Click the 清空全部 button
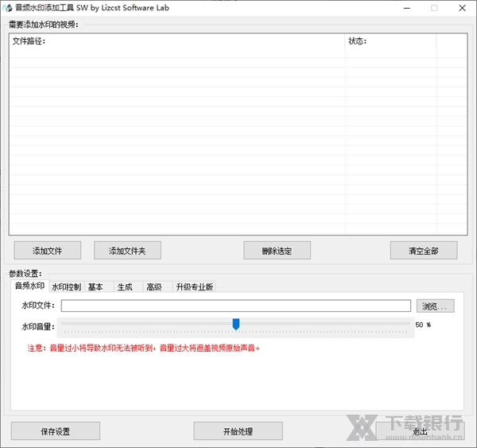The image size is (477, 448). 424,251
